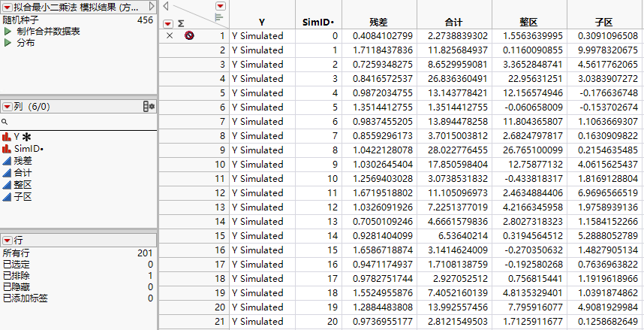
Task: Run the 分布 script triangle
Action: click(x=8, y=43)
